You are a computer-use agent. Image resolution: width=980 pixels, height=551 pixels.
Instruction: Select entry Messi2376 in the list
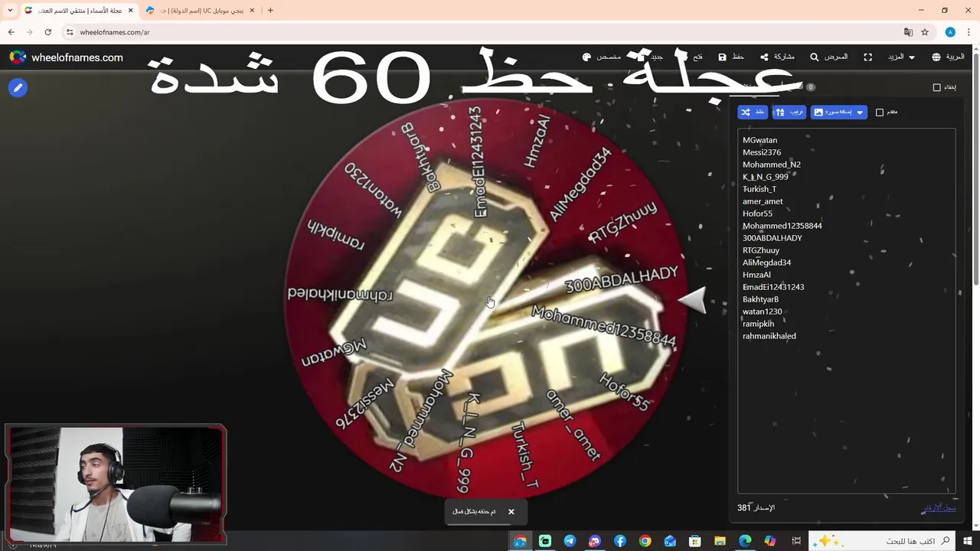(762, 152)
